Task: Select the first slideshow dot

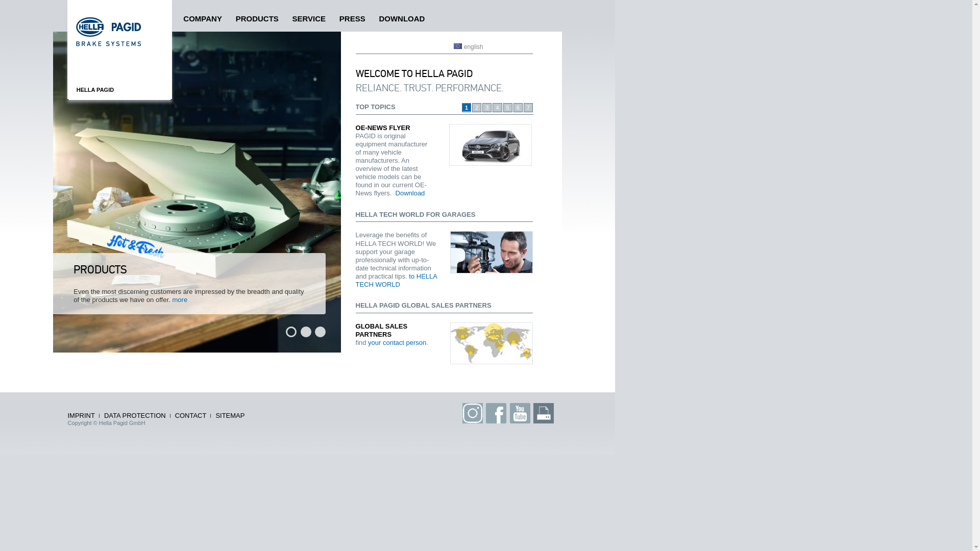Action: click(291, 332)
